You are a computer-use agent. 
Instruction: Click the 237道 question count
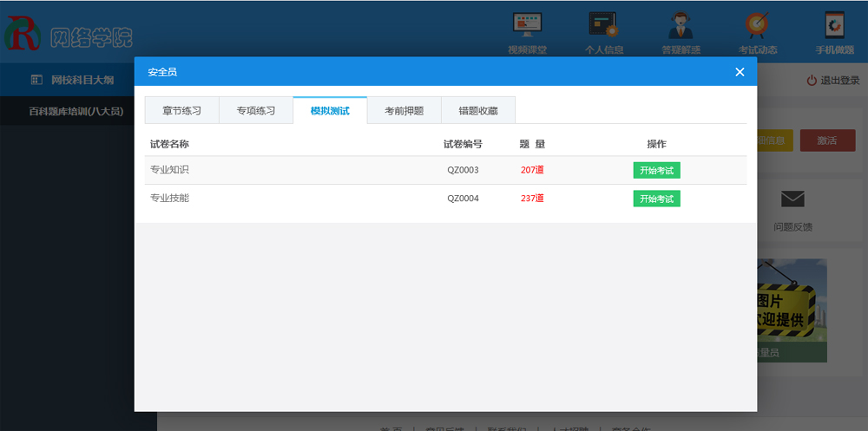click(532, 198)
